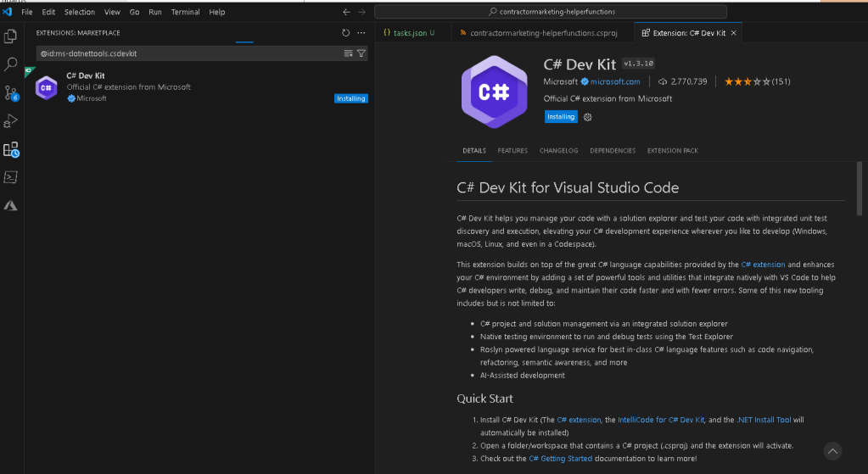Click the C# Dev Kit list item icon
The image size is (868, 474).
tap(47, 88)
